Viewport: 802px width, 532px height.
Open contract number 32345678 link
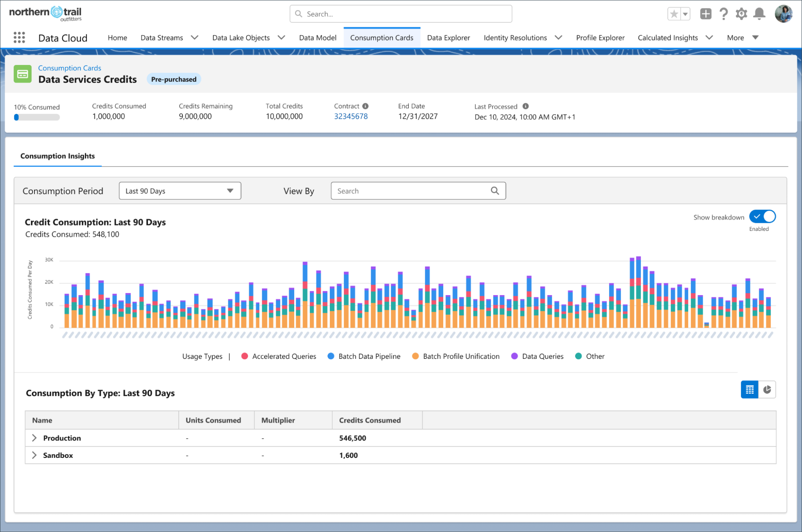(351, 116)
